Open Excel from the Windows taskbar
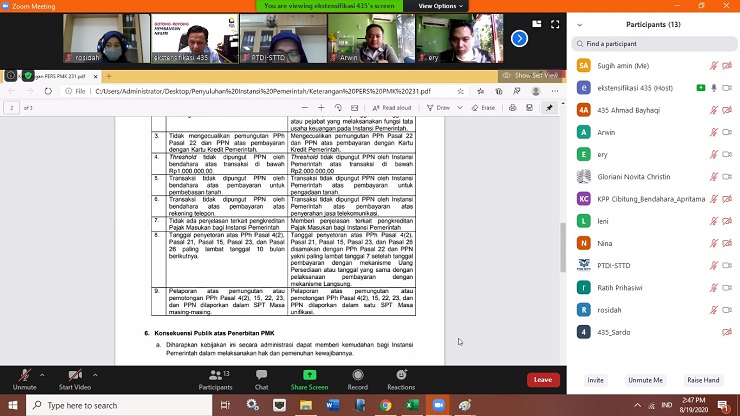This screenshot has height=416, width=740. coord(411,405)
